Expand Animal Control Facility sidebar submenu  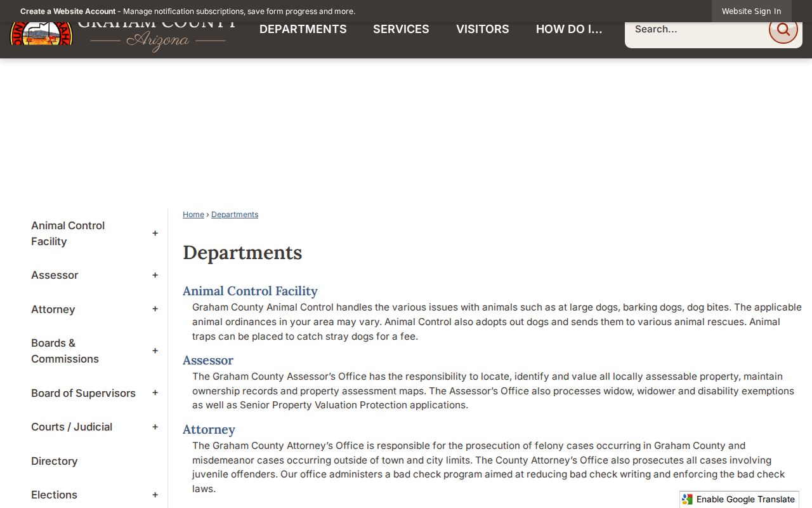[155, 234]
